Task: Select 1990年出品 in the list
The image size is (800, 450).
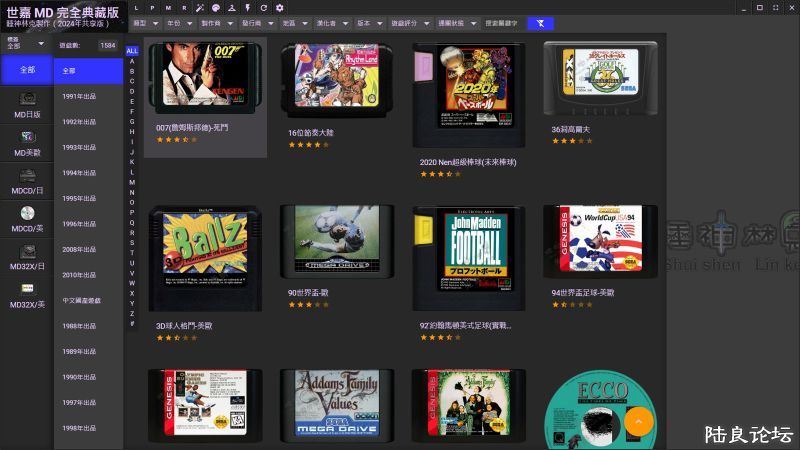Action: pyautogui.click(x=89, y=377)
